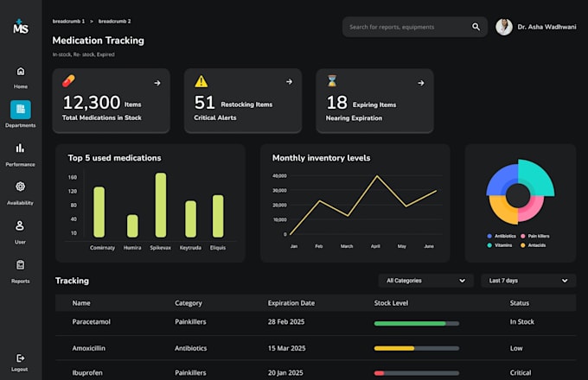Open Total Medications in Stock arrow
588x380 pixels.
tap(157, 83)
